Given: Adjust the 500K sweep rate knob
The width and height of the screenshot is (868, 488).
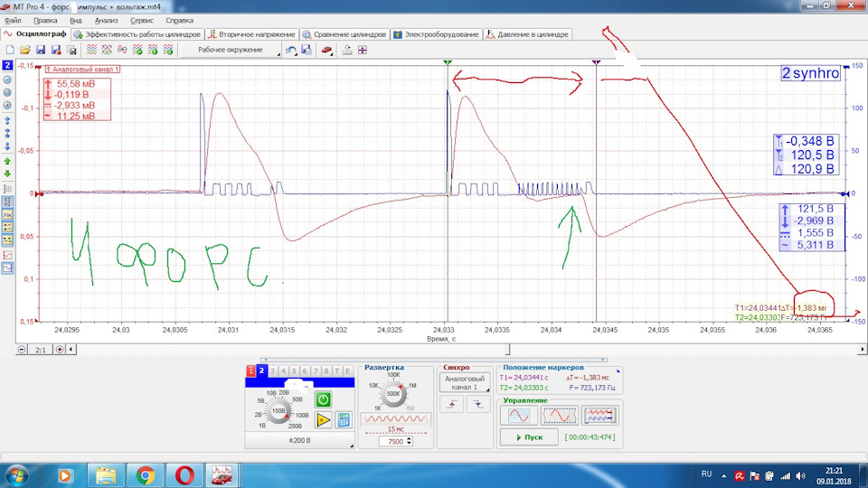Looking at the screenshot, I should (x=393, y=394).
